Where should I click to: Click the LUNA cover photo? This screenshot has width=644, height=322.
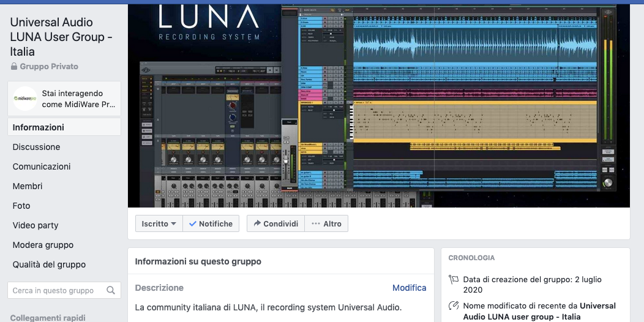(x=379, y=105)
